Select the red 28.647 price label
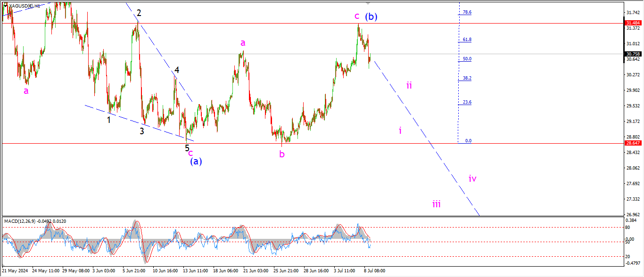The image size is (644, 277). (x=632, y=143)
